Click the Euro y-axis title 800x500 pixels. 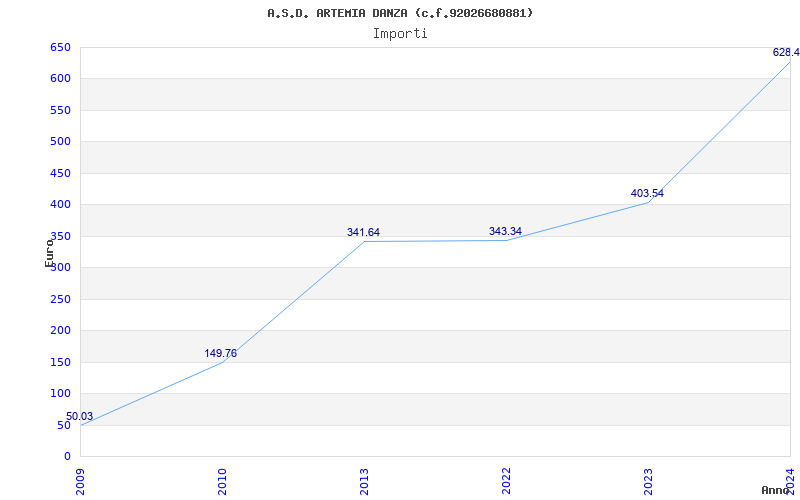[49, 253]
